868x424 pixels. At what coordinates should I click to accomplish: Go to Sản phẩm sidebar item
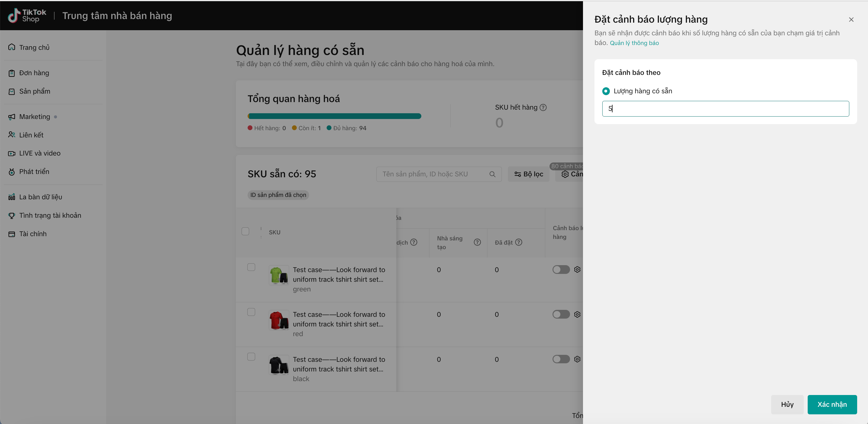click(34, 92)
